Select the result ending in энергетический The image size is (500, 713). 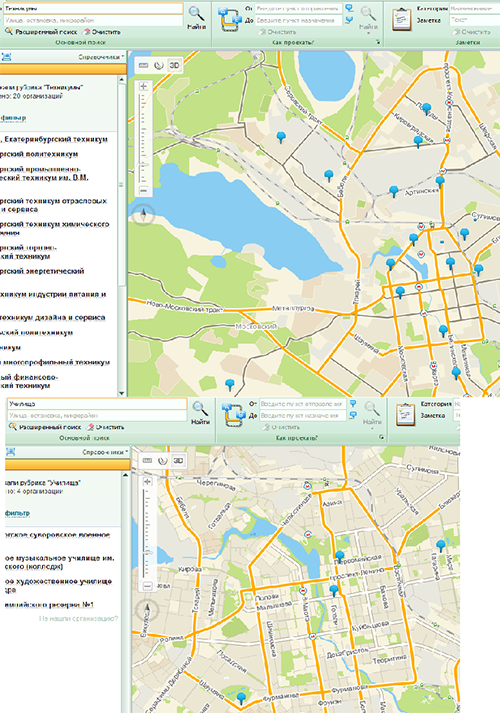point(42,271)
